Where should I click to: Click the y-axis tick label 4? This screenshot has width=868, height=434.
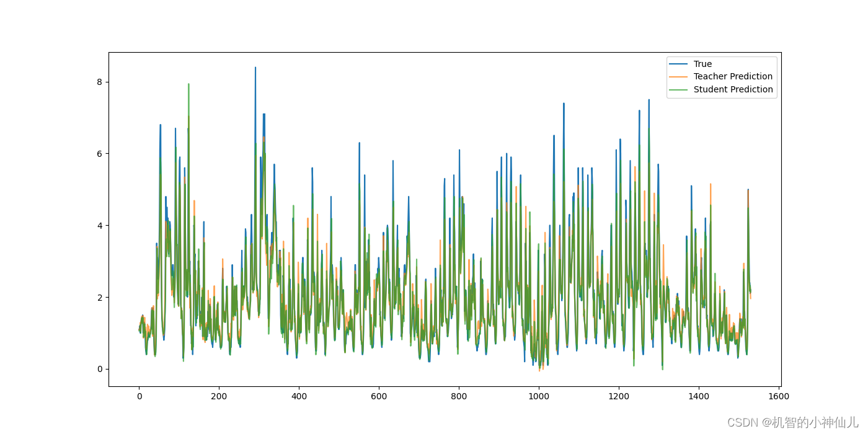(x=99, y=226)
